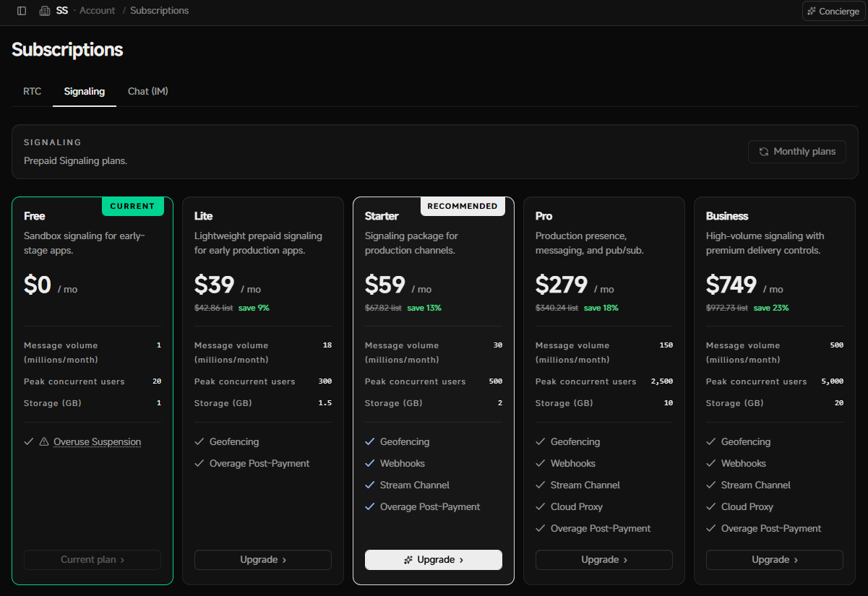Click the $749 Business plan price
The width and height of the screenshot is (868, 596).
(x=731, y=285)
